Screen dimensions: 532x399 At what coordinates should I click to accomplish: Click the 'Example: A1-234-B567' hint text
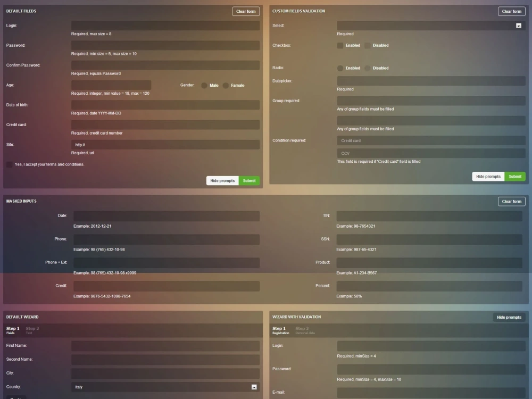click(356, 273)
